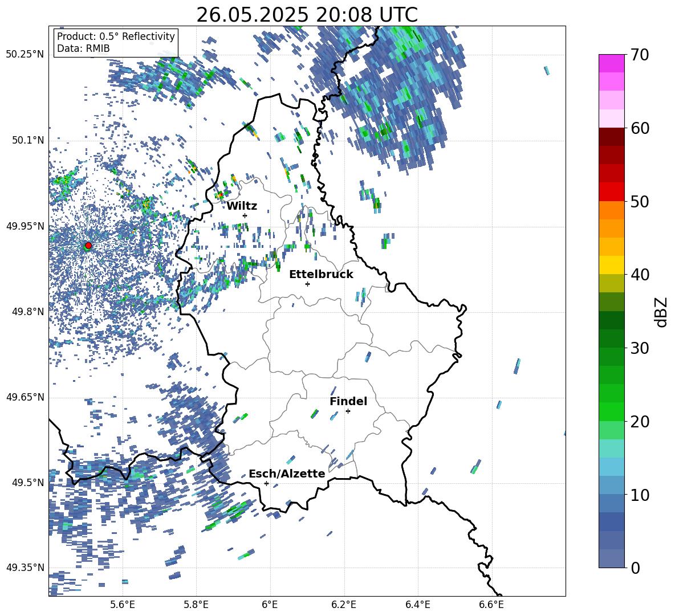Click the 50 dBZ colorbar tick label
This screenshot has height=616, width=675.
[640, 202]
